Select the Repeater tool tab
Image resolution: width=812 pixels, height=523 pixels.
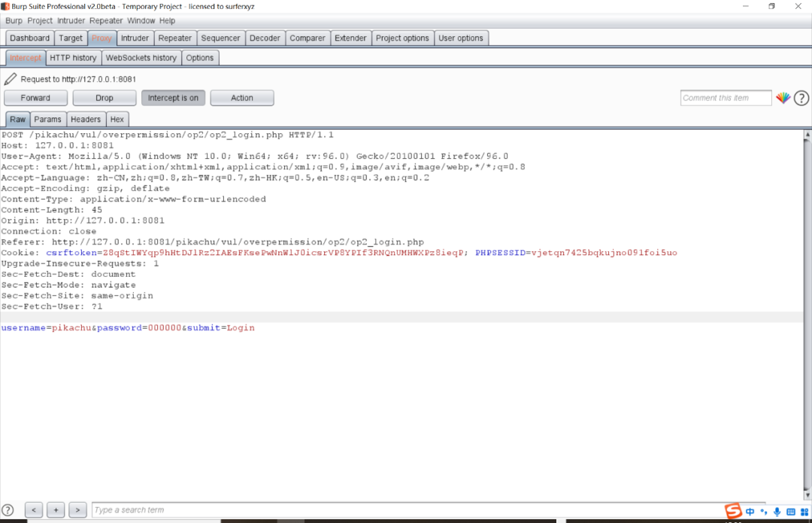coord(175,38)
